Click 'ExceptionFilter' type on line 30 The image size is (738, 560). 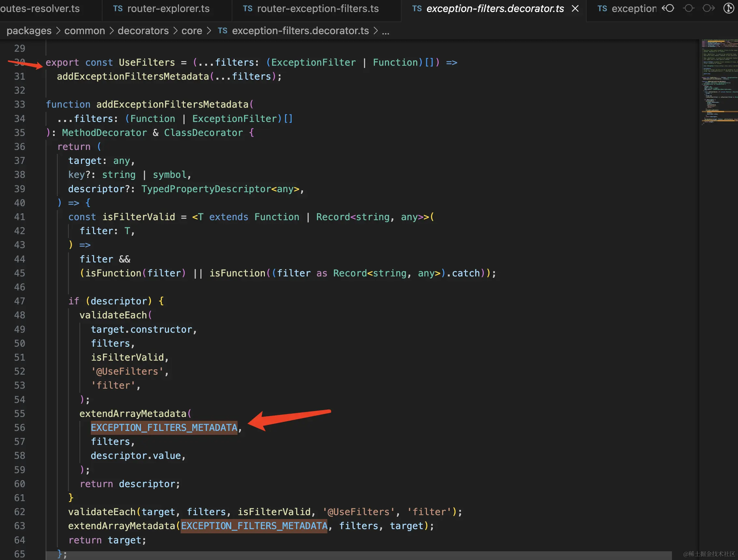click(313, 62)
